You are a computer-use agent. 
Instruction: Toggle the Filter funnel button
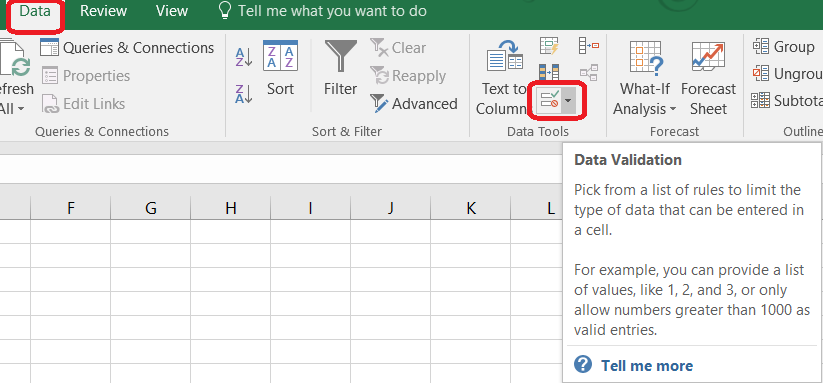tap(341, 68)
